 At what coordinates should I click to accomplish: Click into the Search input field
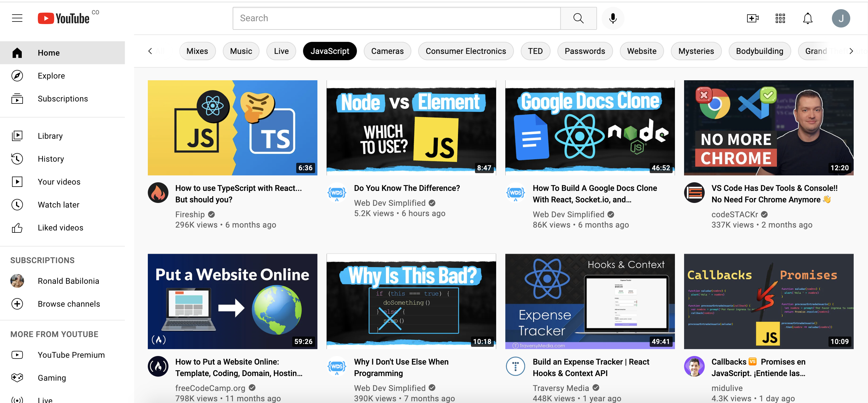[x=396, y=18]
